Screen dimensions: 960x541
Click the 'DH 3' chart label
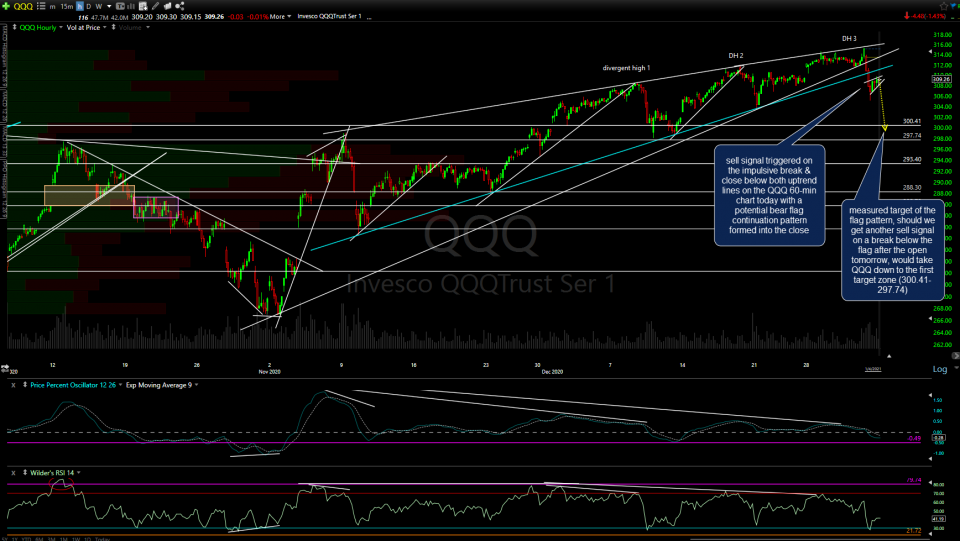point(849,39)
